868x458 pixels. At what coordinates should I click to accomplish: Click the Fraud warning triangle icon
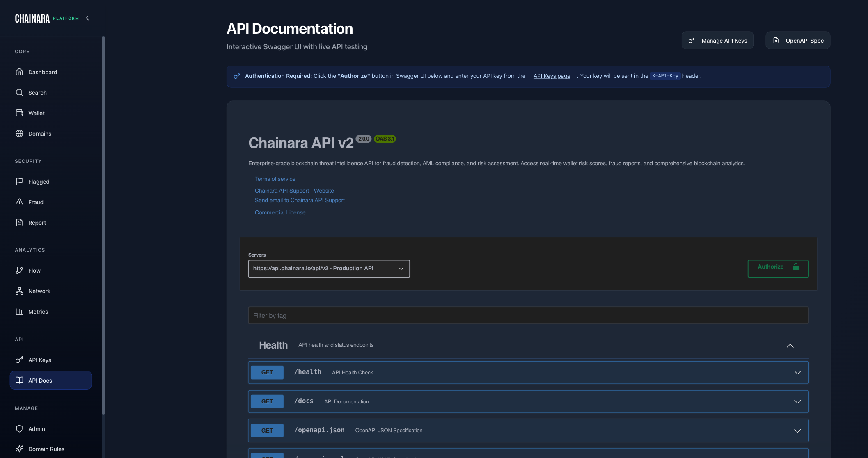click(x=19, y=202)
